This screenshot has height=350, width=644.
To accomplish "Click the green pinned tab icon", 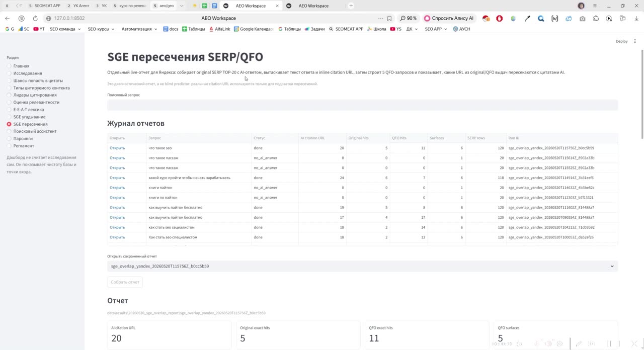I will point(204,6).
